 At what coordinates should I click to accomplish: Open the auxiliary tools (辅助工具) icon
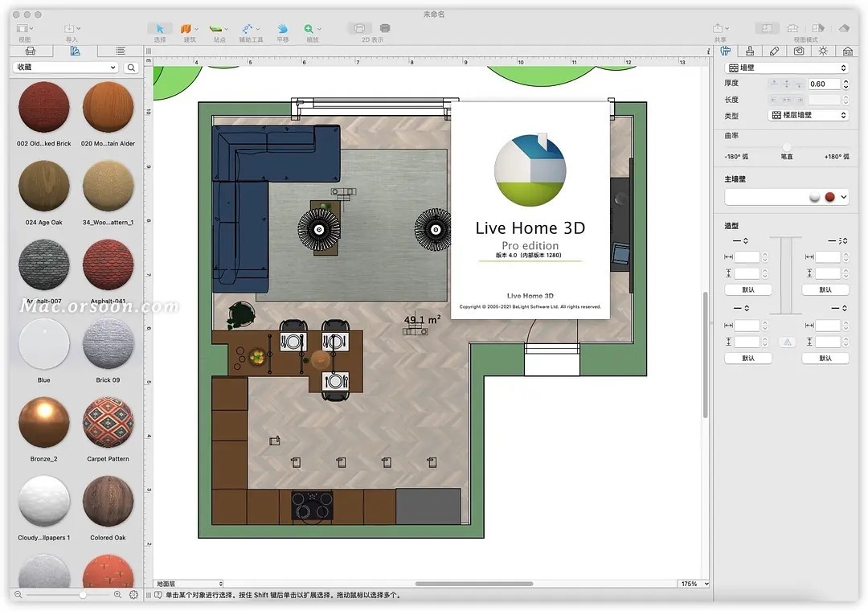(250, 29)
